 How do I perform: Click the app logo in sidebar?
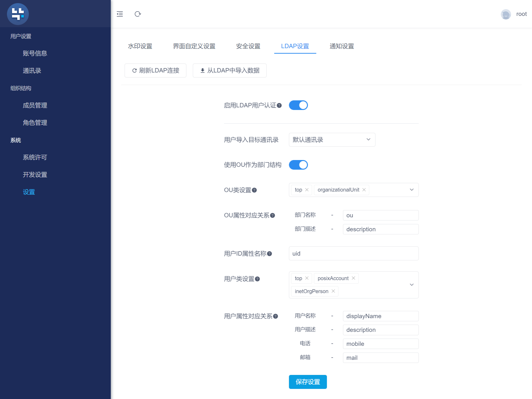click(x=18, y=14)
